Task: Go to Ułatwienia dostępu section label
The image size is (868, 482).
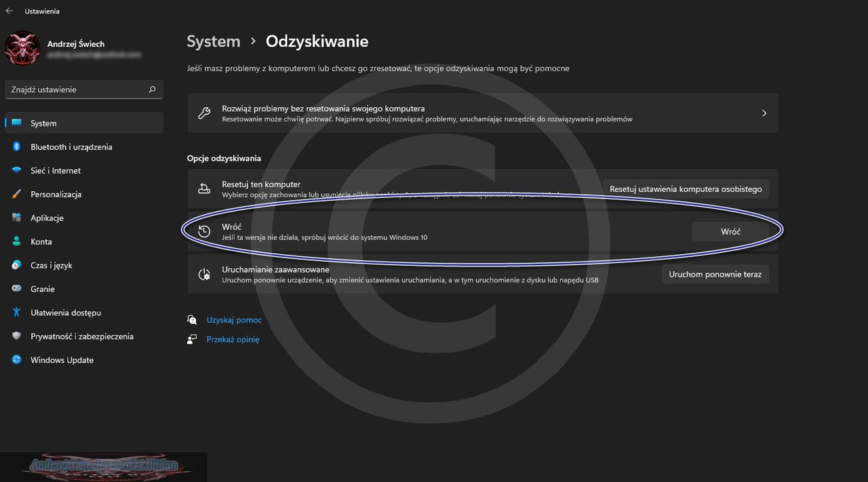Action: (66, 313)
